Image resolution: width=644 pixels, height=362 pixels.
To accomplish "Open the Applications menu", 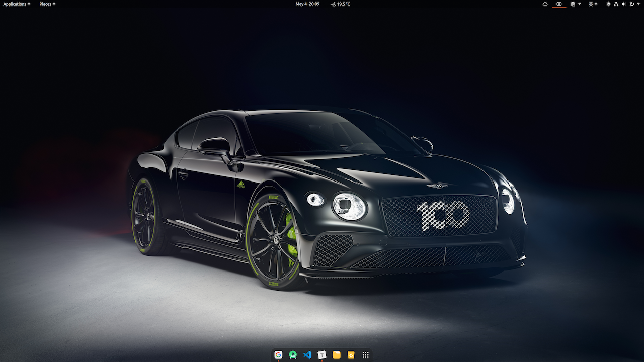I will pyautogui.click(x=17, y=4).
